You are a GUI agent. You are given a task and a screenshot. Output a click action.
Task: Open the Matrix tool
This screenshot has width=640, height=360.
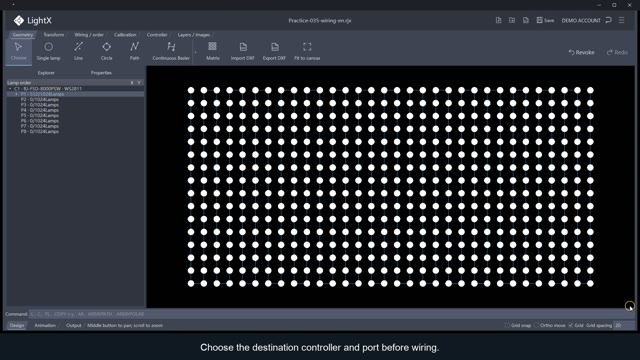coord(213,51)
